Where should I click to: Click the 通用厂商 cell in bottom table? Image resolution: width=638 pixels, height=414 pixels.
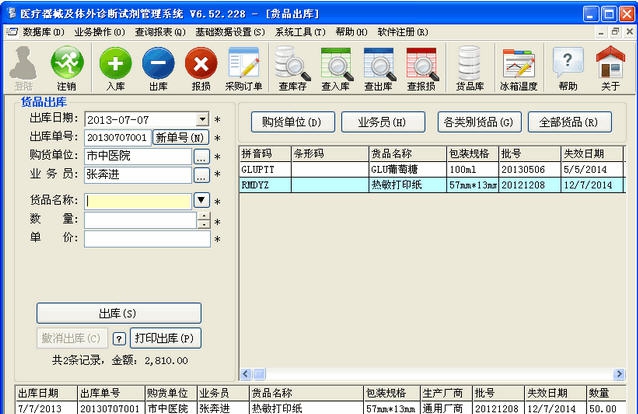[x=446, y=407]
